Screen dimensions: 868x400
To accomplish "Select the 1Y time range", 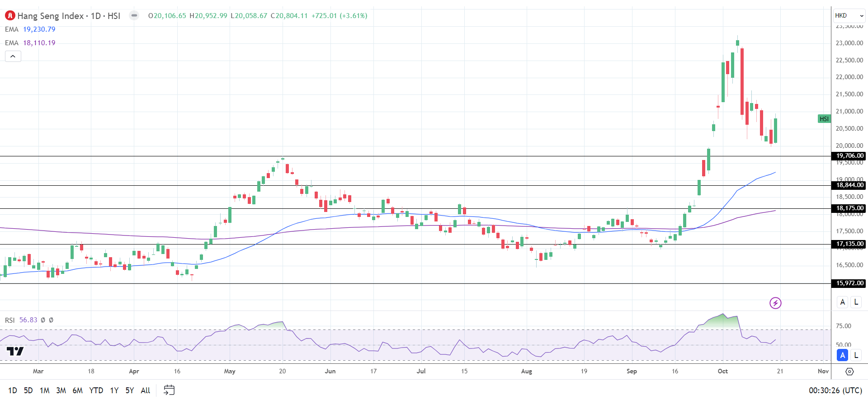I will (114, 390).
